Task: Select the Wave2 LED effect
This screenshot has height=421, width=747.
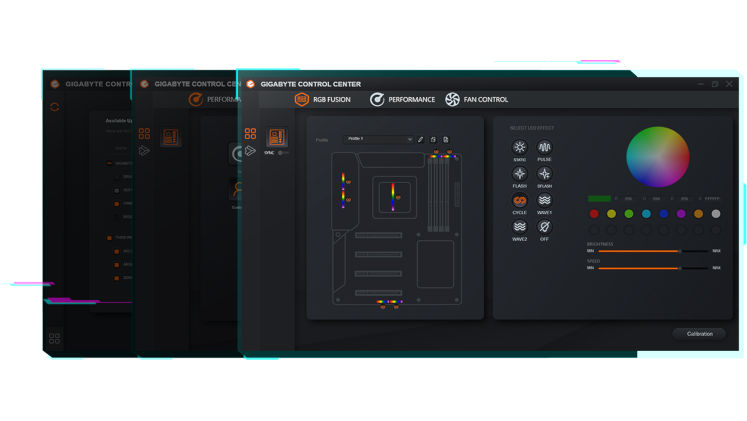Action: pos(519,227)
